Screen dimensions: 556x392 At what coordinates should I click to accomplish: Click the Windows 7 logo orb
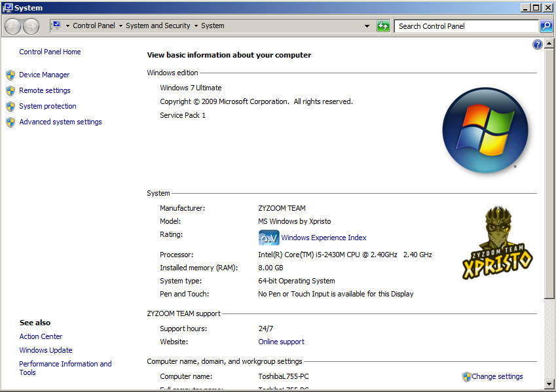coord(485,130)
